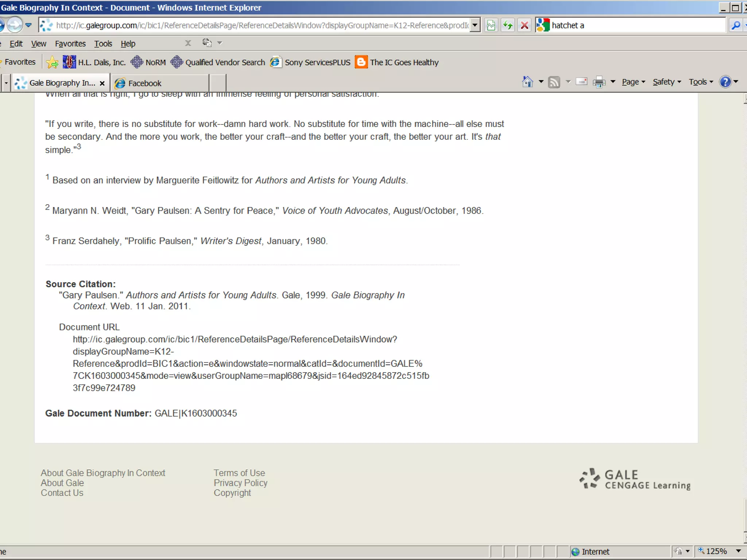Viewport: 747px width, 560px height.
Task: Click the Contact Us footer link
Action: point(62,493)
